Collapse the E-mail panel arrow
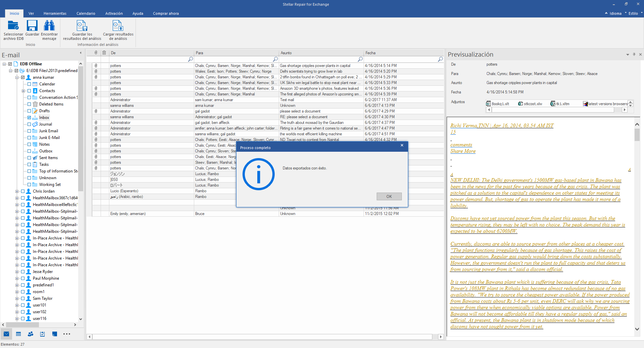Viewport: 644px width, 348px height. [80, 53]
